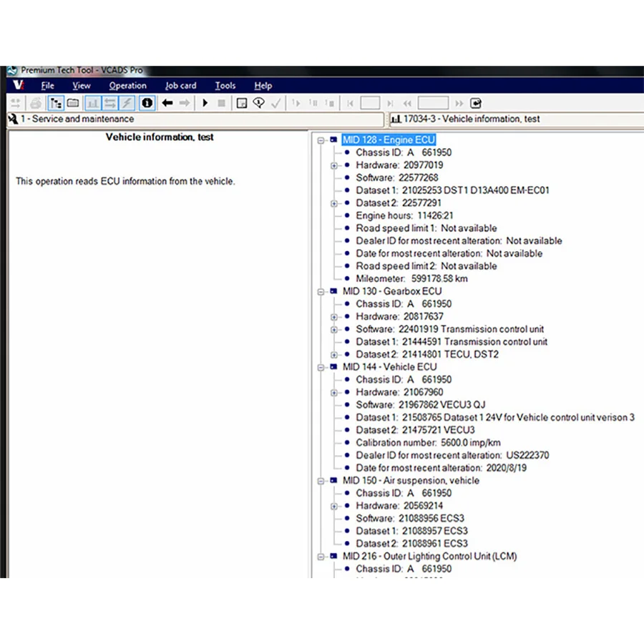This screenshot has height=644, width=644.
Task: Click the chart icon beside 17034-3 operation
Action: [396, 119]
